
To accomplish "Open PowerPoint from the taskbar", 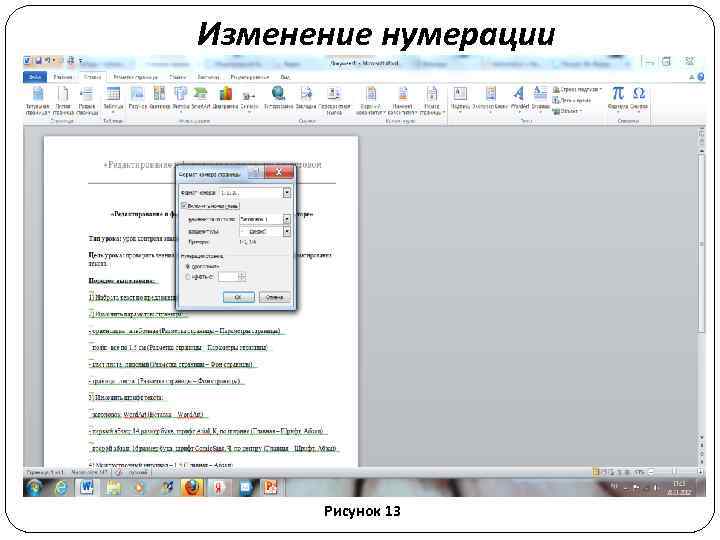I will click(x=270, y=488).
